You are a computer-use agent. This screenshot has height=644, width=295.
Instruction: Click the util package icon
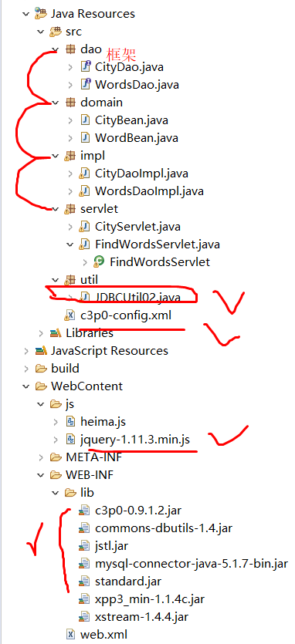pos(70,280)
